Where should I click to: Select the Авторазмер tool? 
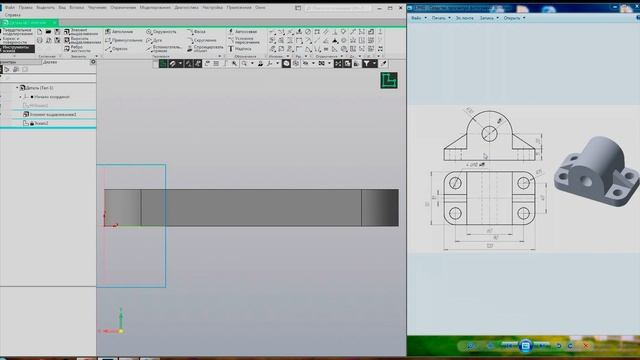pyautogui.click(x=243, y=31)
